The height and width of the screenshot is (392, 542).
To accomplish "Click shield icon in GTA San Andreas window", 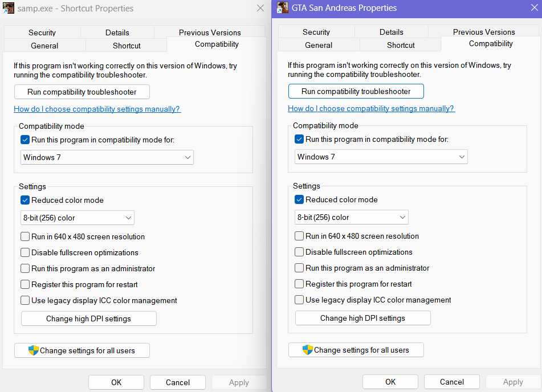I will tap(308, 350).
